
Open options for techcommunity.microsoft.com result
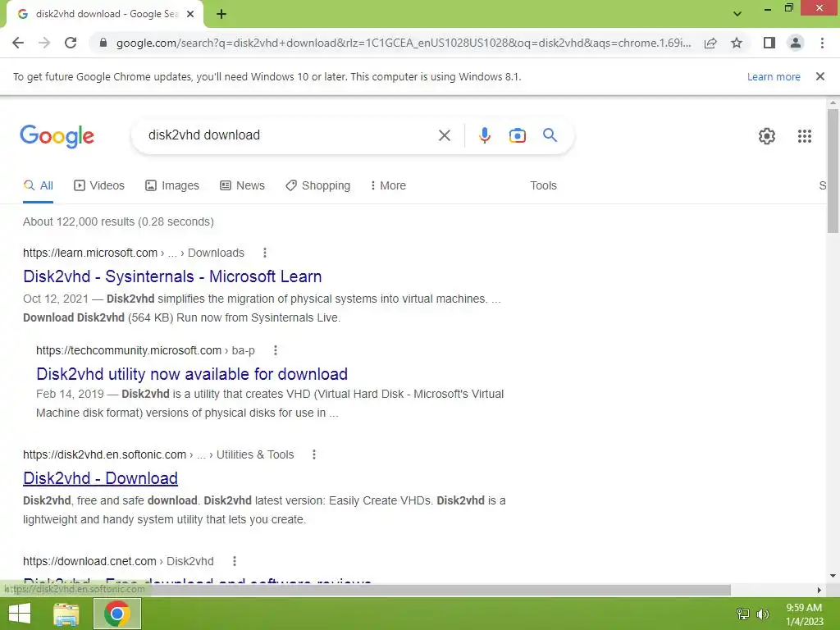click(x=276, y=350)
